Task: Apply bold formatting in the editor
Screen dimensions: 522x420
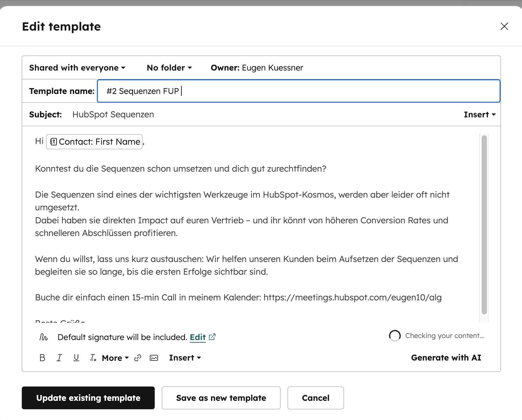Action: (x=42, y=358)
